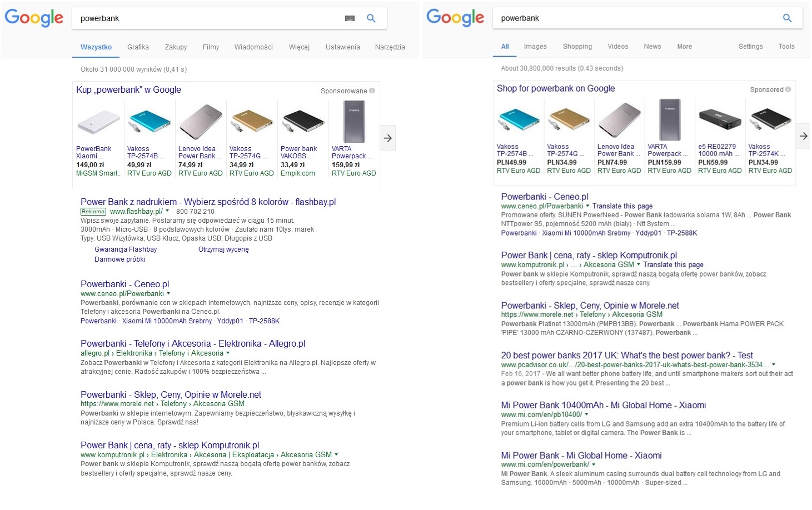Click Translate this page for Ceneo result

click(x=622, y=206)
